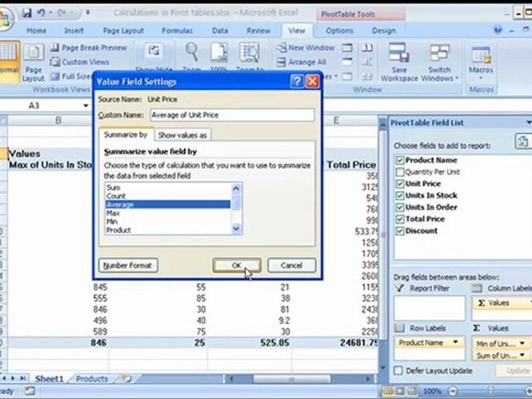Select Product in calculation list

click(x=167, y=230)
